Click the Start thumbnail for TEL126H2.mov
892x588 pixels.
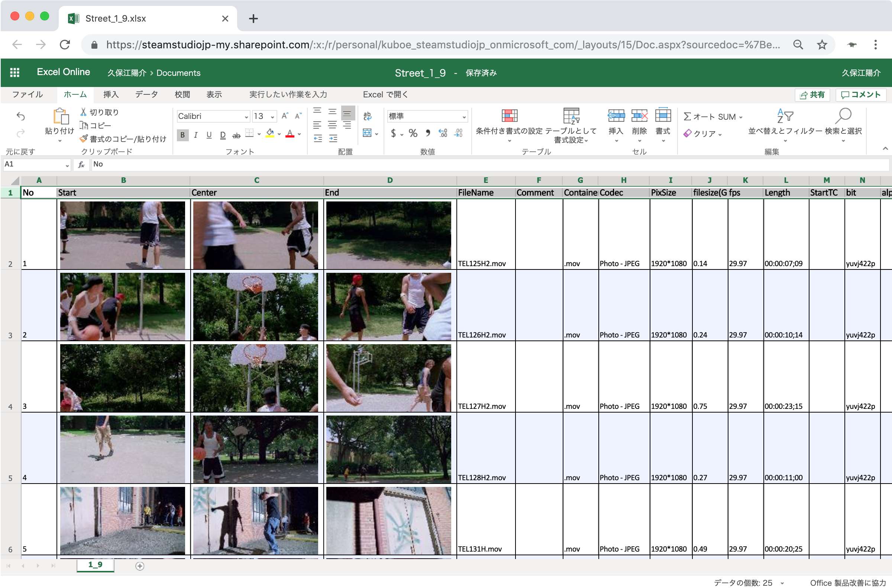(122, 306)
